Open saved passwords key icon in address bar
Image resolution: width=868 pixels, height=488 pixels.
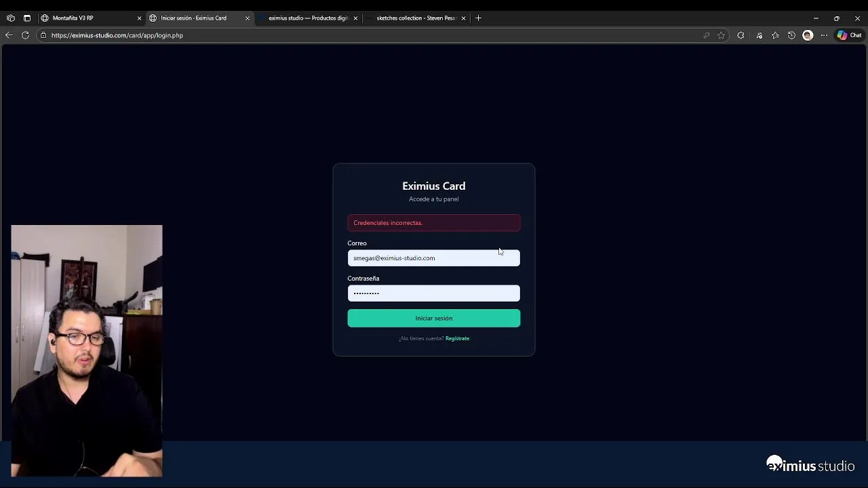[x=707, y=35]
